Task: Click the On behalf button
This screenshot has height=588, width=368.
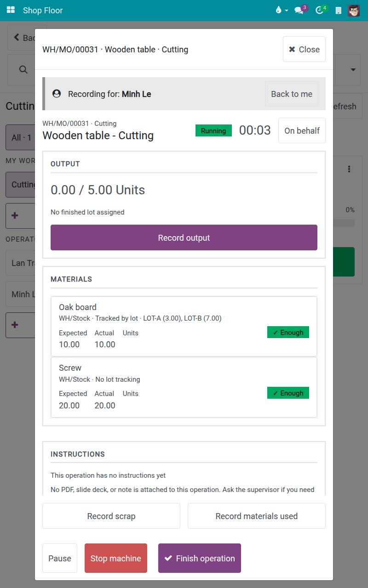Action: pyautogui.click(x=302, y=130)
